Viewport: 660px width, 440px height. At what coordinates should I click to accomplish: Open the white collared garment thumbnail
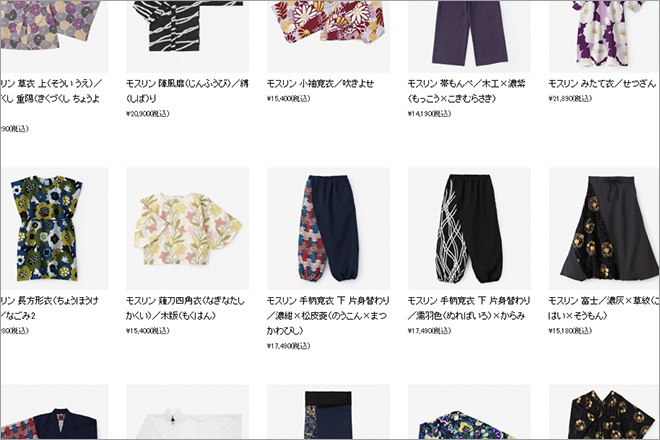188,412
